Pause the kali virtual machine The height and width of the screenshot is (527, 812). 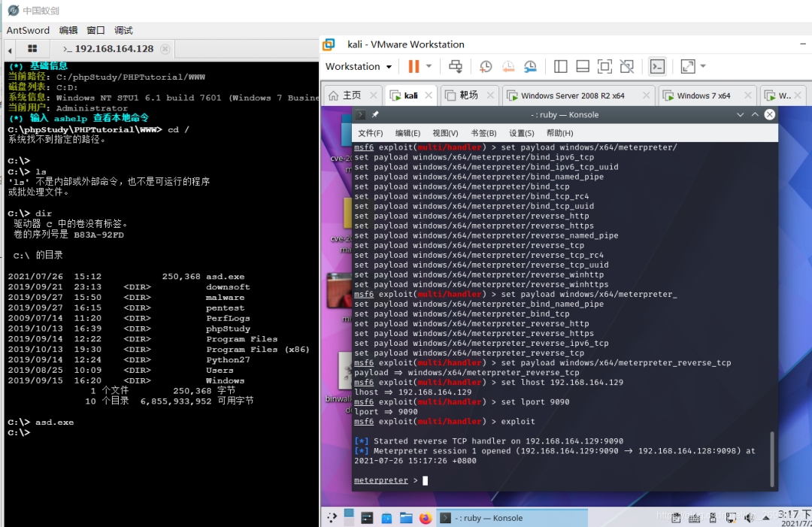tap(414, 66)
